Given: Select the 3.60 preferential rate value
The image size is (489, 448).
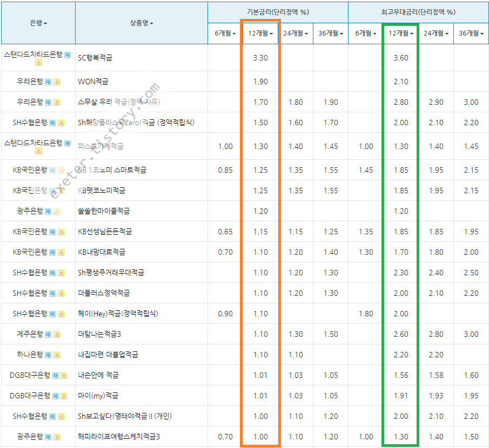Looking at the screenshot, I should tap(401, 58).
